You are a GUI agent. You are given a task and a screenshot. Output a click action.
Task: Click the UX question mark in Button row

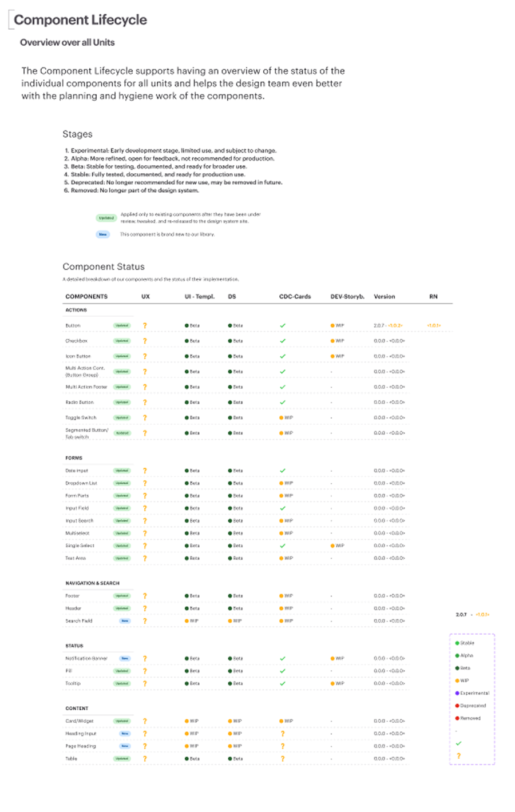pyautogui.click(x=145, y=325)
